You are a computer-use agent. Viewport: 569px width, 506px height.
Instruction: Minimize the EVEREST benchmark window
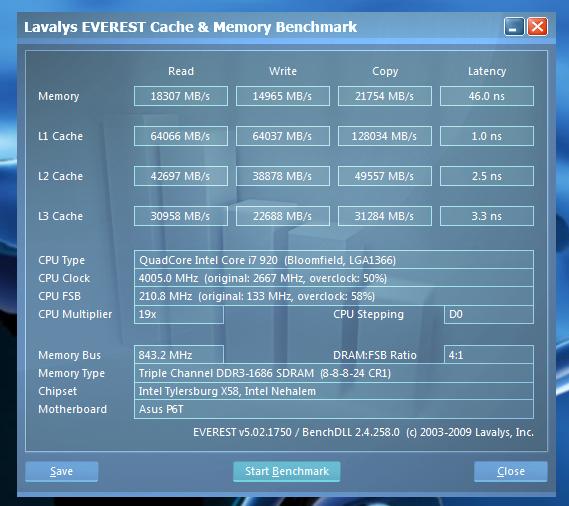pos(513,27)
